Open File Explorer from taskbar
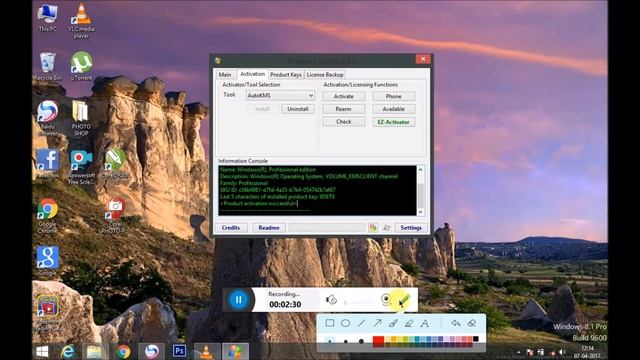This screenshot has width=640, height=360. [94, 351]
